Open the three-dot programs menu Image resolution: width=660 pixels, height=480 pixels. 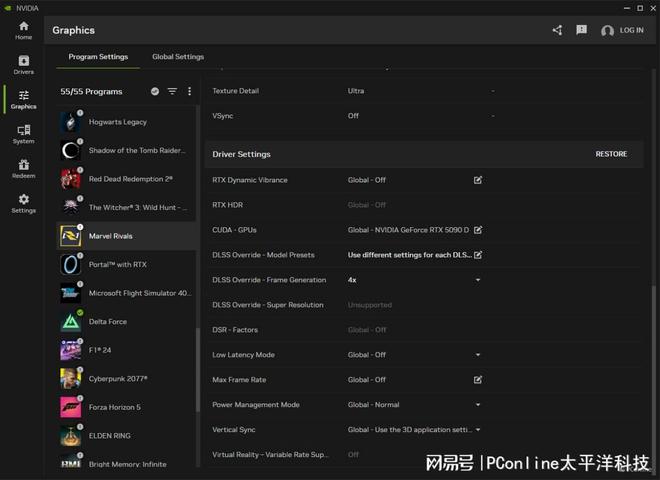point(189,91)
